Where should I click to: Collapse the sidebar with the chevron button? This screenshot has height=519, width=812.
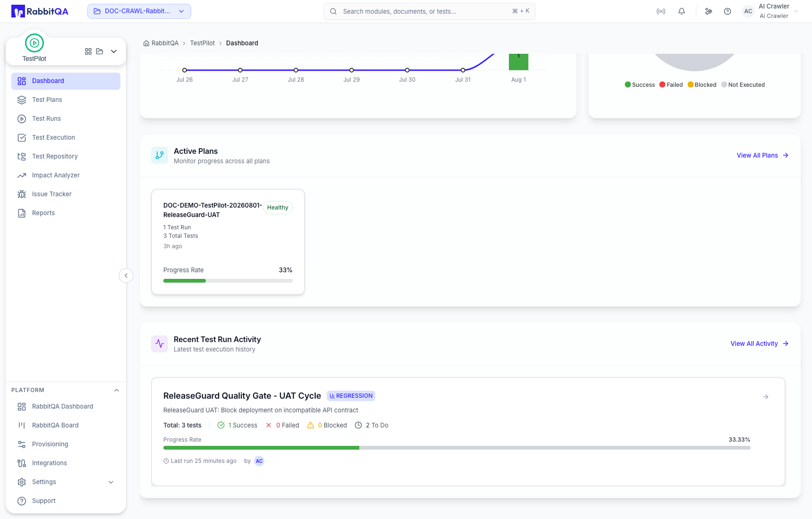126,276
